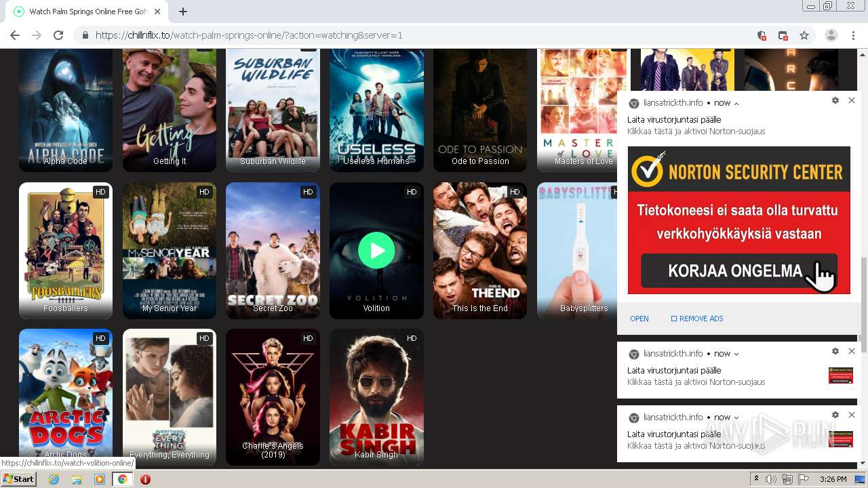The height and width of the screenshot is (488, 868).
Task: Click the blocked popup indicator in address bar
Action: click(783, 35)
